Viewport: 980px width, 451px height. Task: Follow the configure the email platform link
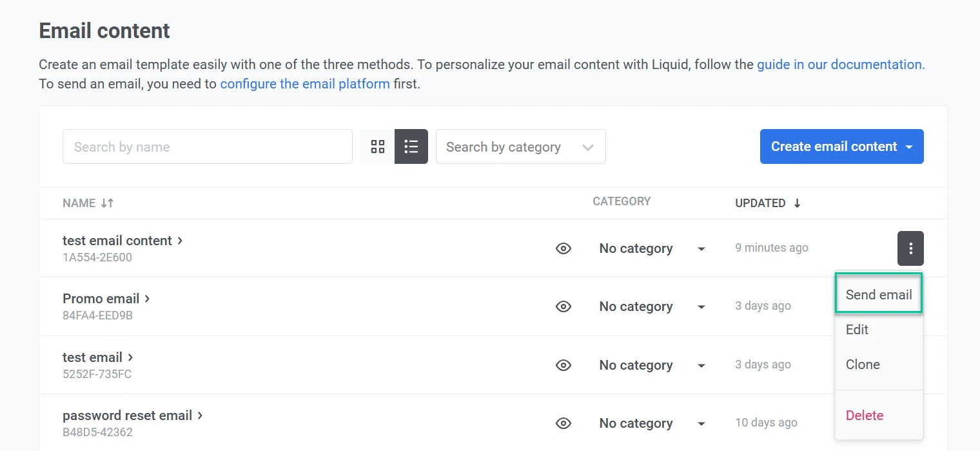click(x=304, y=84)
